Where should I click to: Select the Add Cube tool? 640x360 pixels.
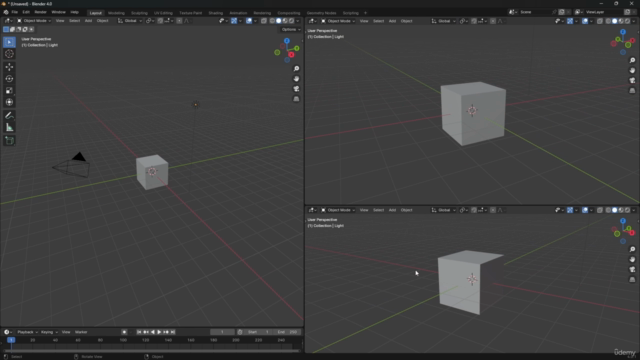coord(9,141)
